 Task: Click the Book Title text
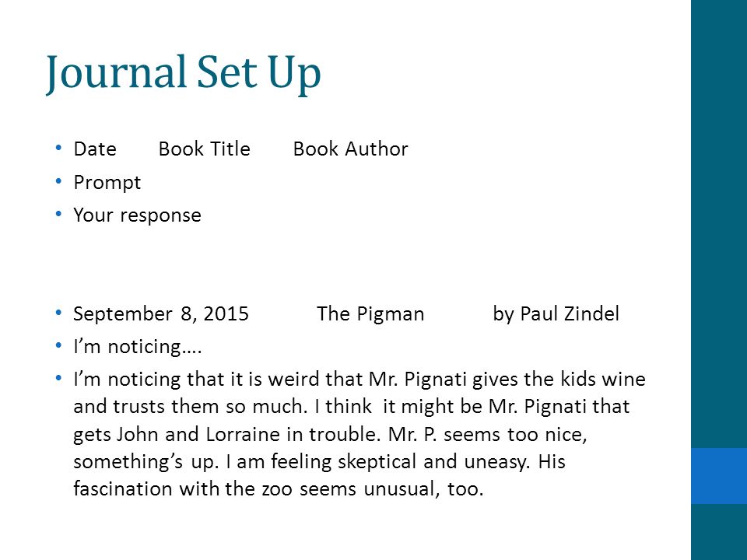pos(205,149)
